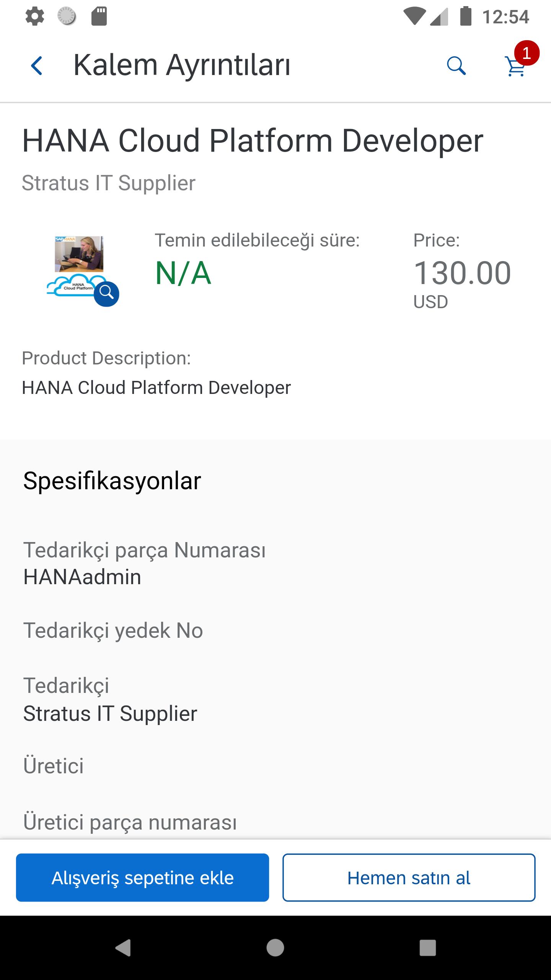This screenshot has height=980, width=551.
Task: Open the shopping cart icon
Action: tap(515, 67)
